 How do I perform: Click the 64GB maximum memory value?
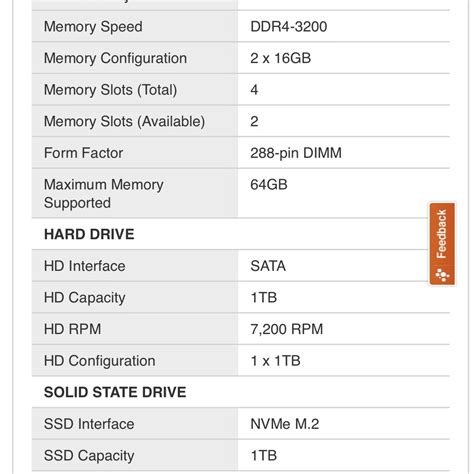[269, 184]
